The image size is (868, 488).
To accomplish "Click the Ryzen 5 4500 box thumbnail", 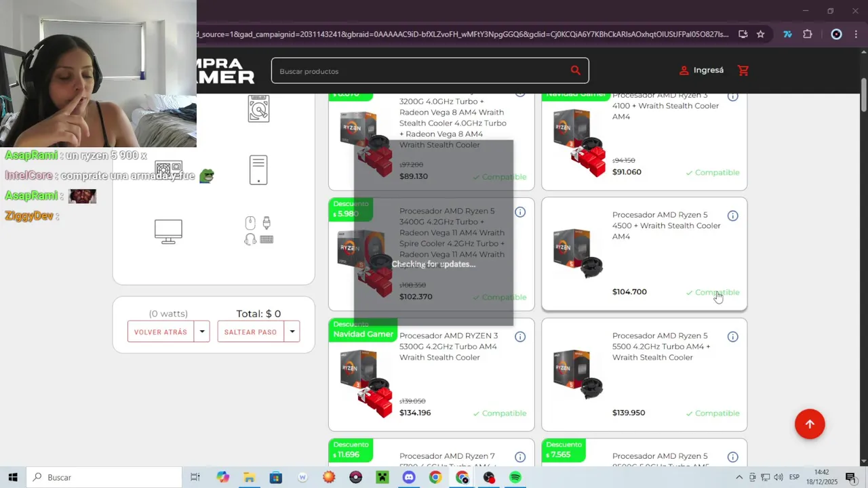I will pyautogui.click(x=578, y=253).
